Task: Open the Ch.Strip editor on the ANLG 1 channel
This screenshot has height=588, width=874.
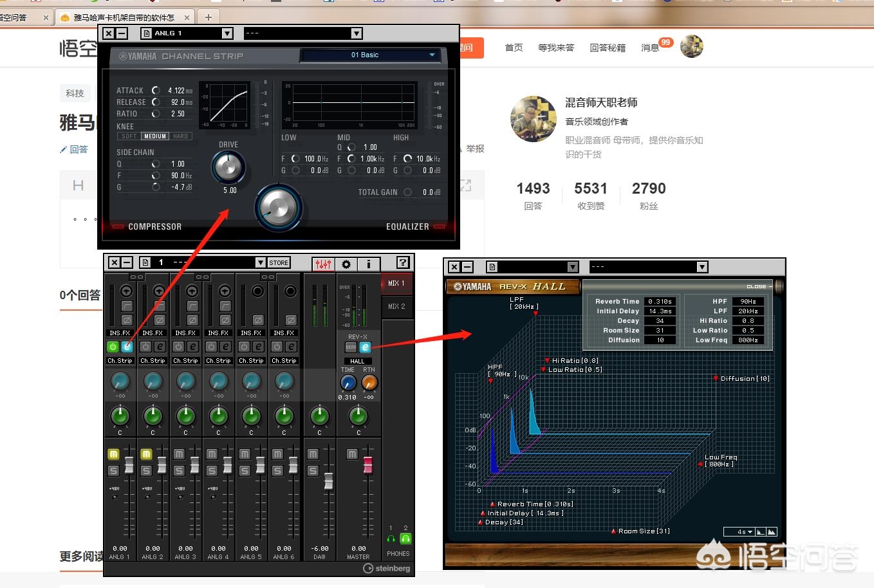Action: (x=127, y=347)
